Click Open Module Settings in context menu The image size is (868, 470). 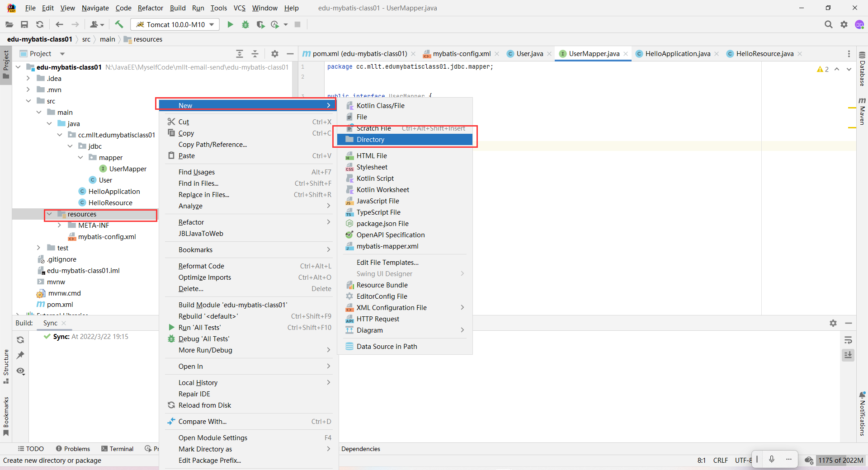coord(249,438)
